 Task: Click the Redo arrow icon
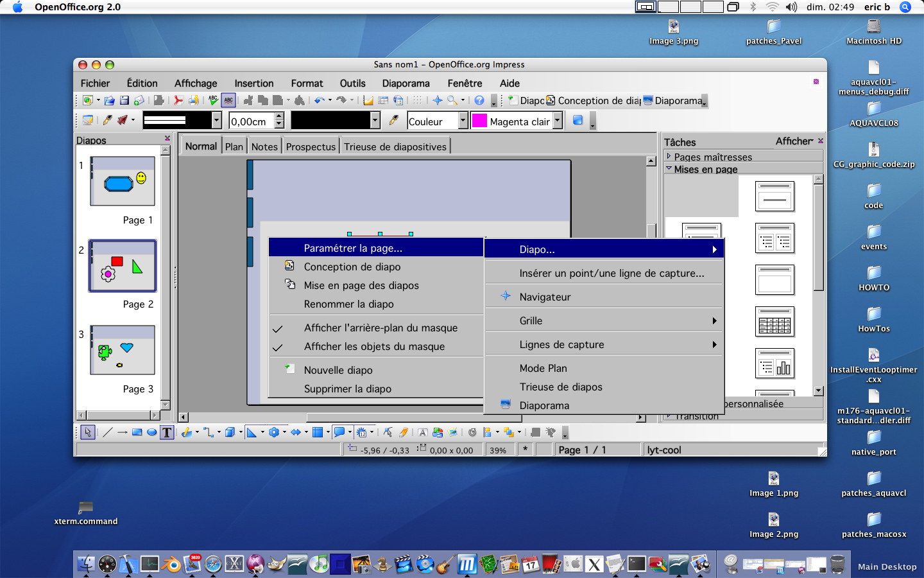click(x=341, y=101)
